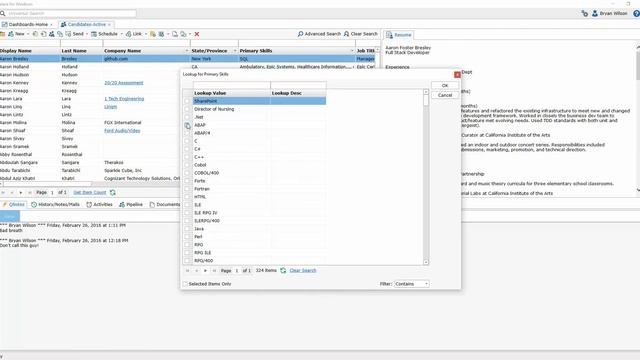Click the copy icon beside the ABAP row
The width and height of the screenshot is (640, 360).
coord(187,125)
